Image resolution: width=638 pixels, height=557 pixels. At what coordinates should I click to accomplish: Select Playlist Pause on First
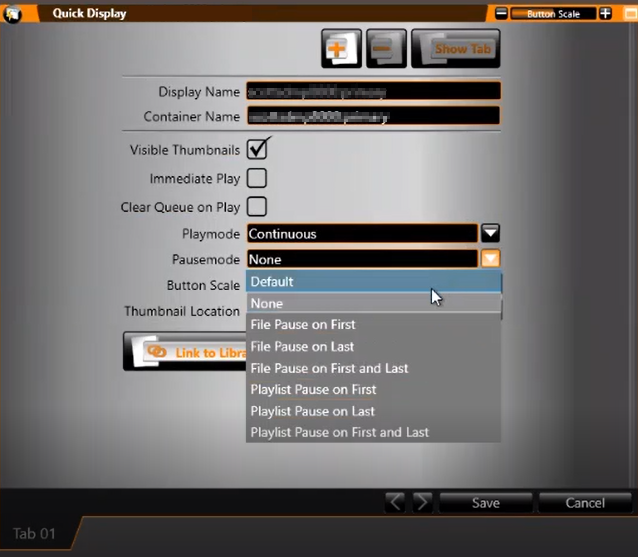374,389
